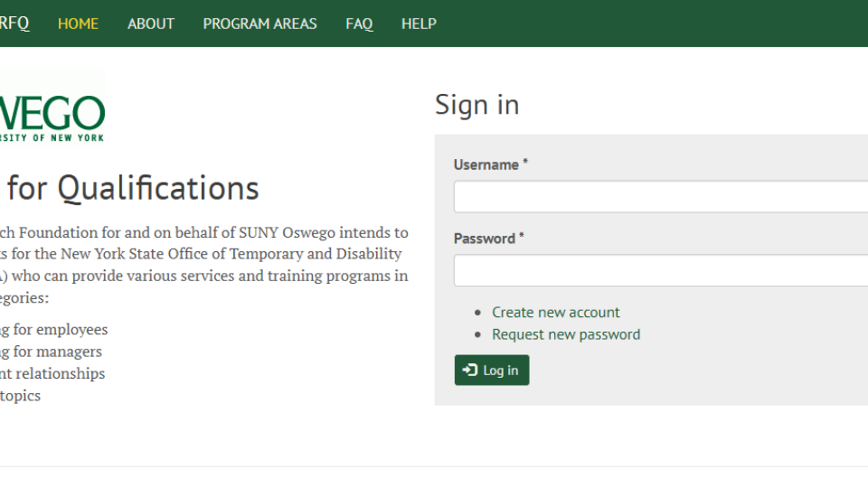Click the paragraph text mentioning SUNY Oswego
Image resolution: width=868 pixels, height=488 pixels.
pos(203,265)
